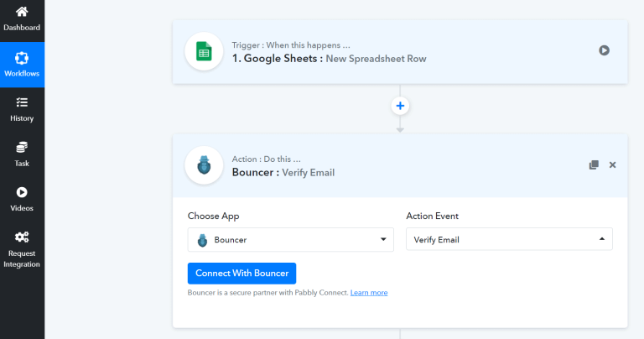Viewport: 644px width, 339px height.
Task: Open the Workflows section
Action: 22,65
